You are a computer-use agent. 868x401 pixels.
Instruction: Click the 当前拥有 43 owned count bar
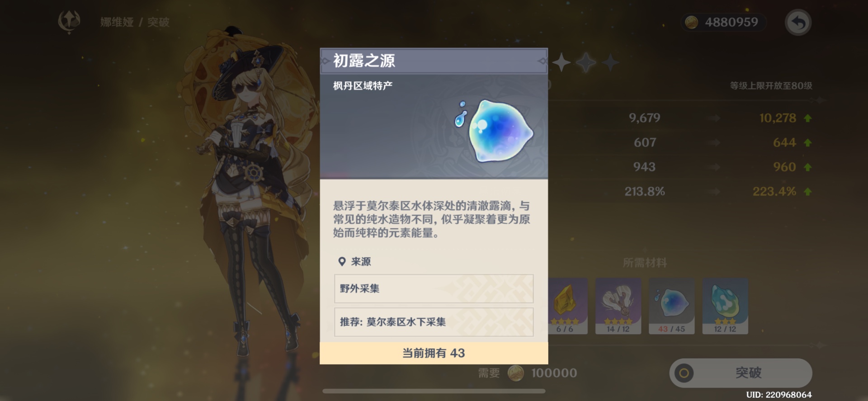click(x=434, y=353)
